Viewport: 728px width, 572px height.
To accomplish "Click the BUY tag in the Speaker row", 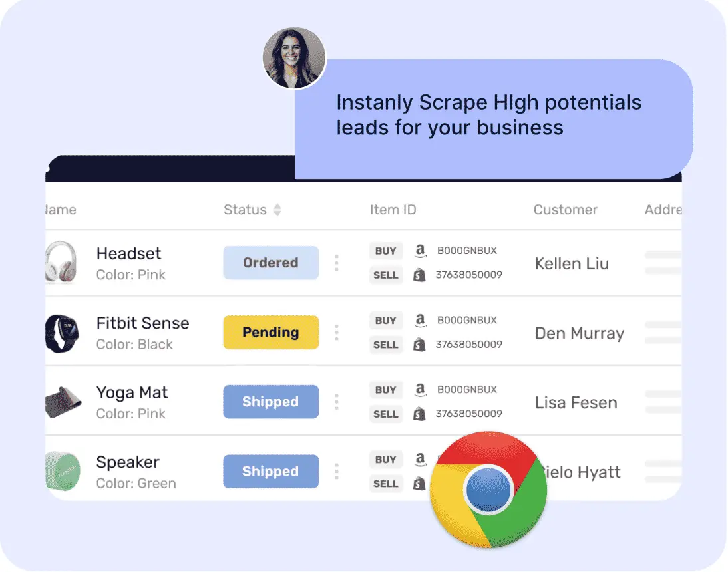I will click(x=386, y=460).
